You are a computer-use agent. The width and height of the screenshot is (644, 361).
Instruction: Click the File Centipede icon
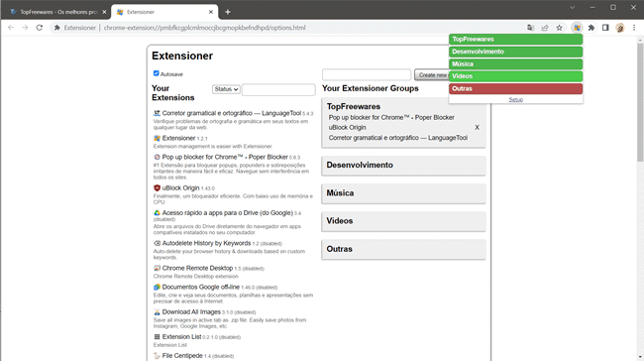pyautogui.click(x=157, y=356)
